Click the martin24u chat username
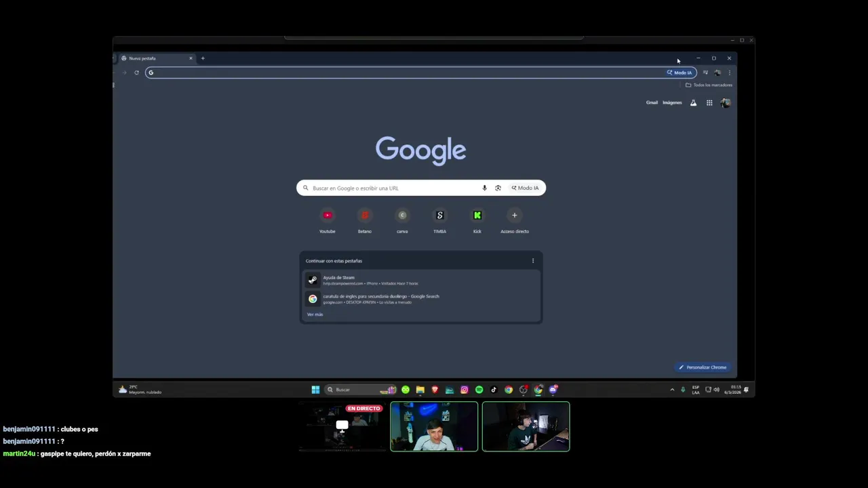Screen dimensions: 868x488 [19, 453]
